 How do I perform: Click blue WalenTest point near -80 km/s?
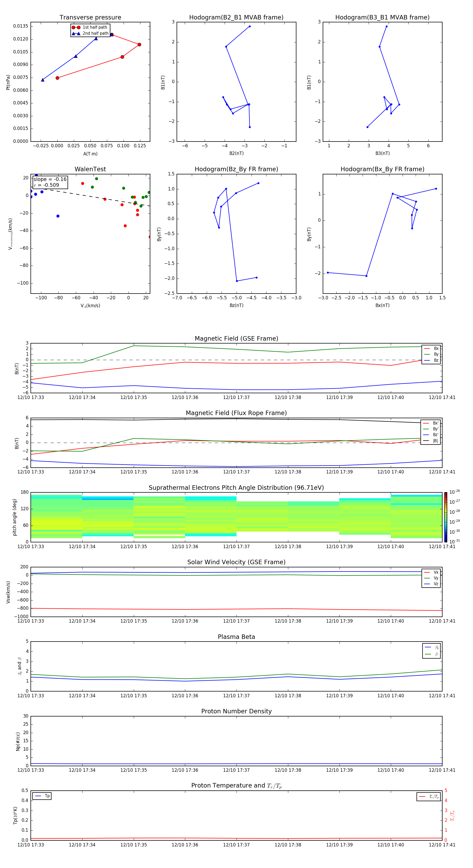click(58, 216)
